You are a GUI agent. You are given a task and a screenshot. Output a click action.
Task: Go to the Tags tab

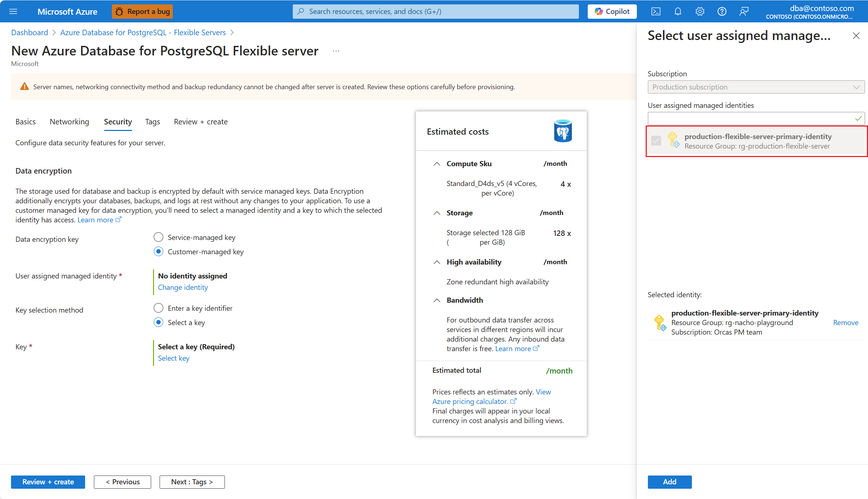(x=152, y=122)
